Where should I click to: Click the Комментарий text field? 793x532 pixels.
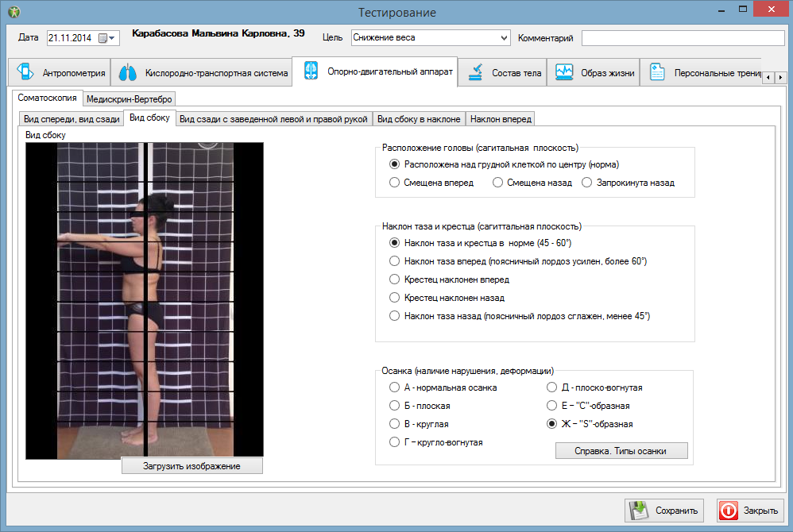[683, 38]
